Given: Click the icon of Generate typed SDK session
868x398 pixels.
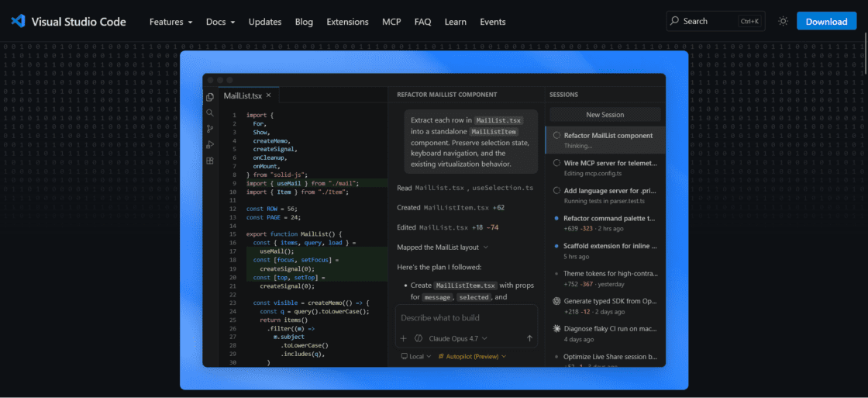Looking at the screenshot, I should point(556,301).
